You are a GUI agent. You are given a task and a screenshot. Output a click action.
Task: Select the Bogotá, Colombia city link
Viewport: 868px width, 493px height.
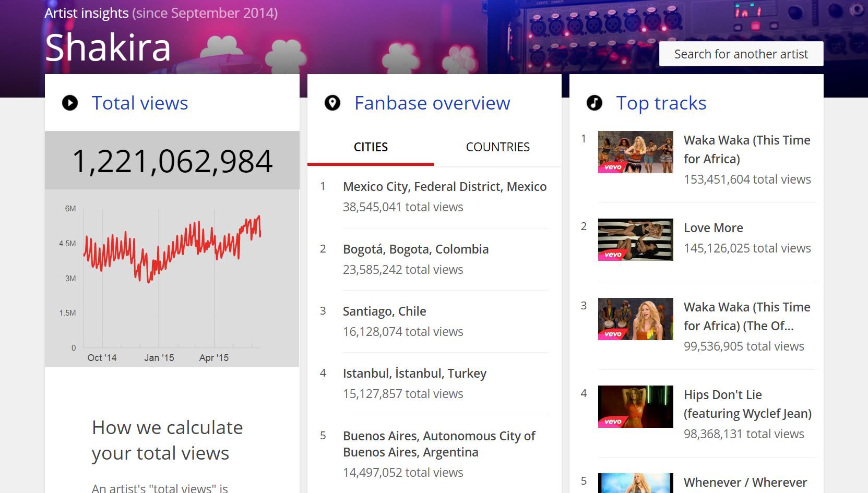point(415,249)
